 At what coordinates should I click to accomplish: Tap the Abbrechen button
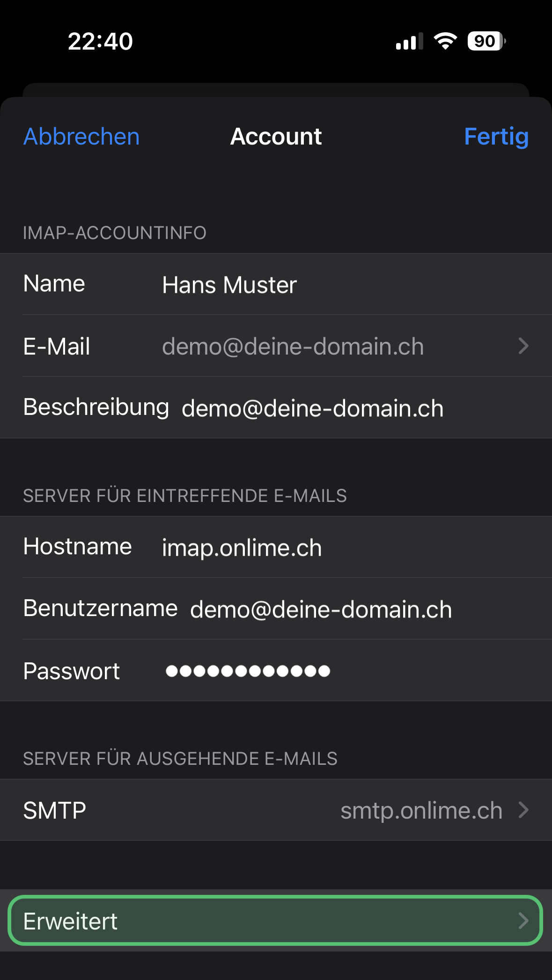(x=81, y=137)
